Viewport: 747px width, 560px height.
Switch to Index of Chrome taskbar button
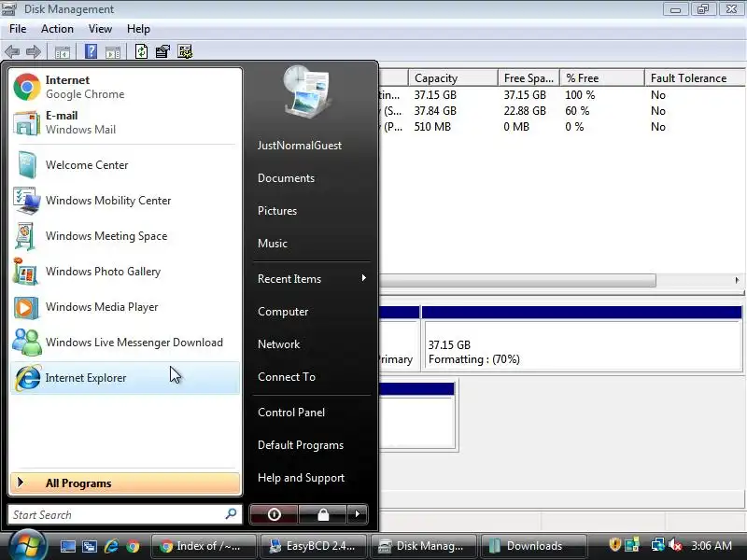tap(204, 546)
